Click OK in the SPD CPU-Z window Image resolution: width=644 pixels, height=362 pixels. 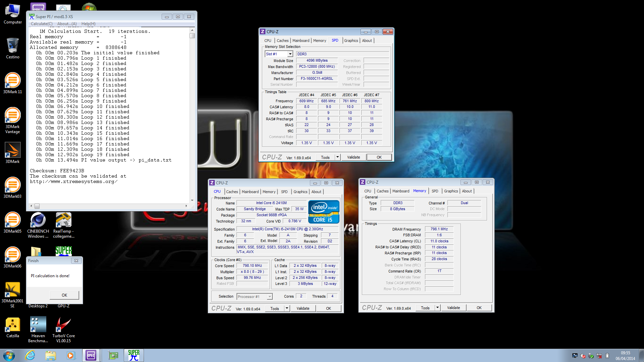pyautogui.click(x=379, y=157)
